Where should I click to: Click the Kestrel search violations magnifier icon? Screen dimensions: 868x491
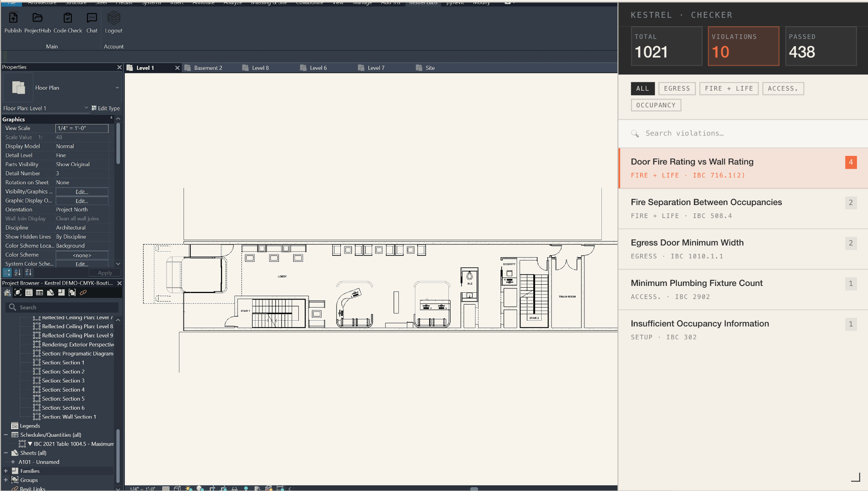pos(635,133)
